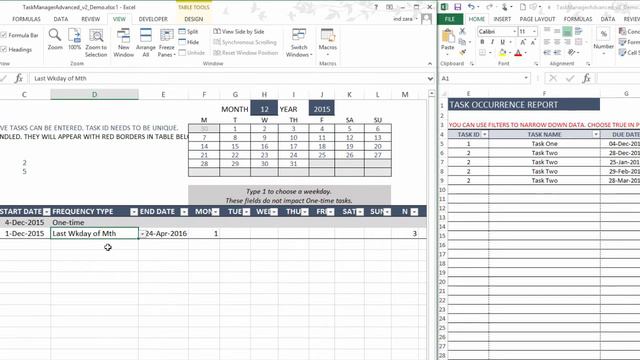Image resolution: width=640 pixels, height=360 pixels.
Task: Apply Italic formatting in right window
Action: [492, 42]
